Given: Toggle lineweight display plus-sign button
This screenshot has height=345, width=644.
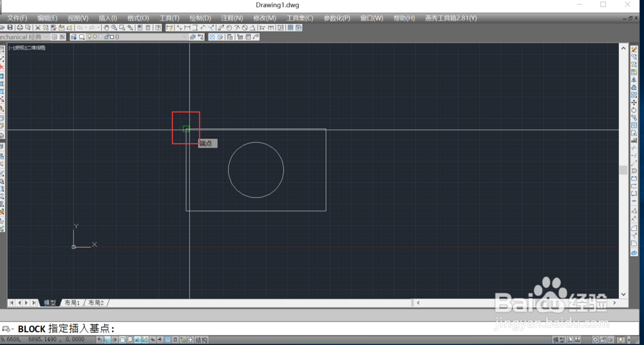Looking at the screenshot, I should (160, 340).
